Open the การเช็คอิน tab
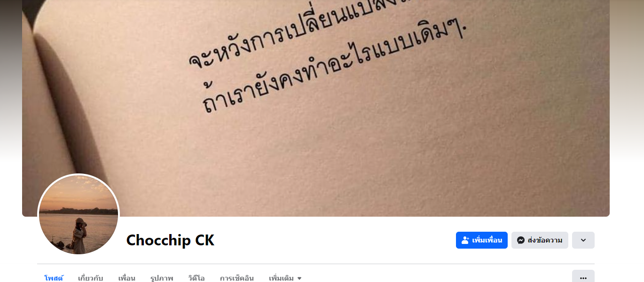Viewport: 644px width, 282px height. 237,278
